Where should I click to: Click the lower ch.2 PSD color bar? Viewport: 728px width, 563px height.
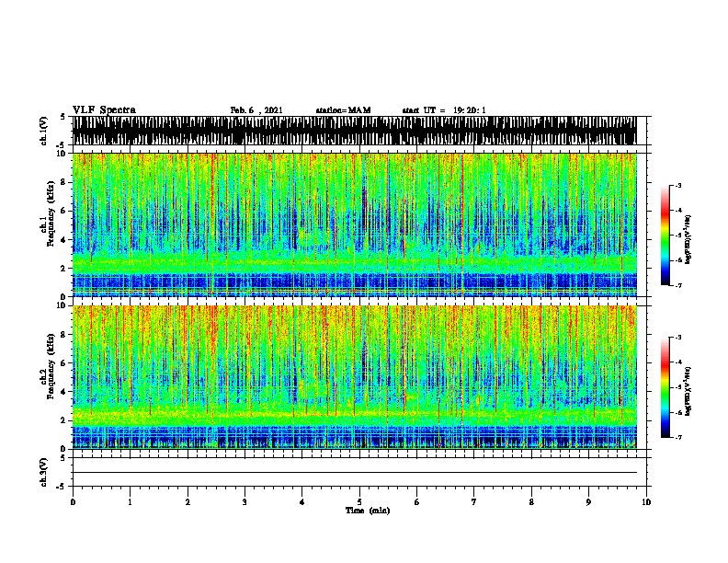click(665, 387)
